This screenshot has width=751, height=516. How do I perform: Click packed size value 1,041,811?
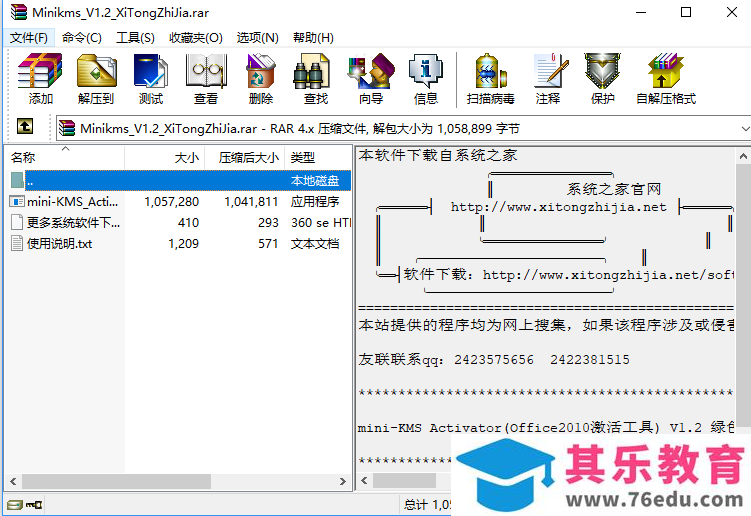point(251,202)
